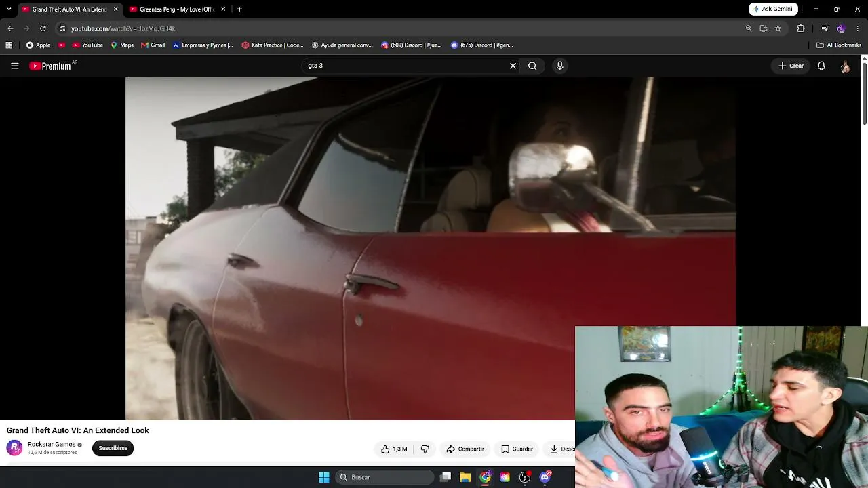Open the YouTube bookmark
The height and width of the screenshot is (488, 868).
(86, 45)
